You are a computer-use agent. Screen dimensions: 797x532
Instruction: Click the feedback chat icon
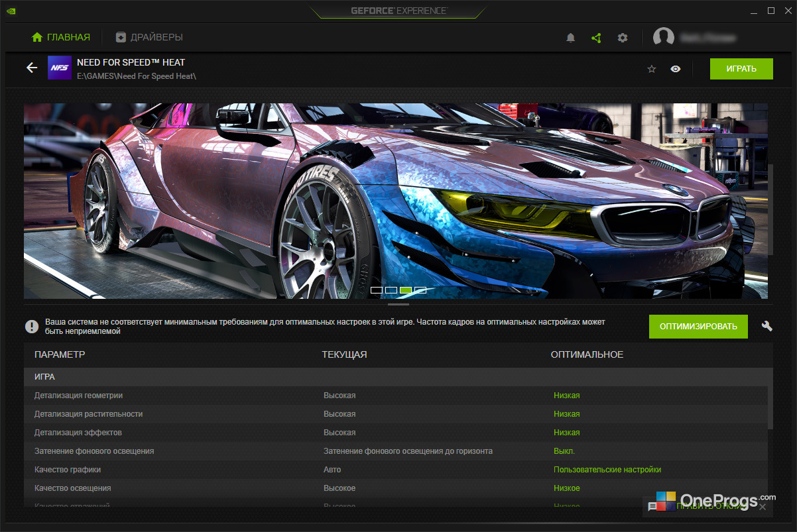[x=652, y=506]
